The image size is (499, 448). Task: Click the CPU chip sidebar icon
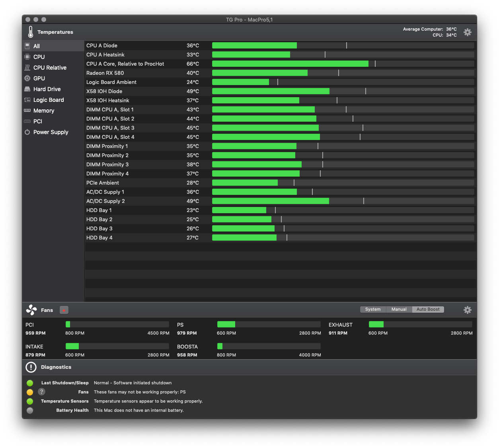click(x=27, y=56)
